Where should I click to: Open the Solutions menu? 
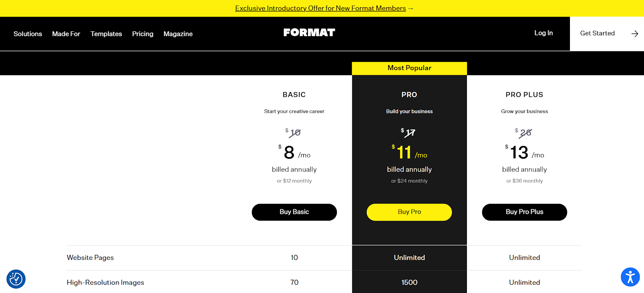pos(28,34)
